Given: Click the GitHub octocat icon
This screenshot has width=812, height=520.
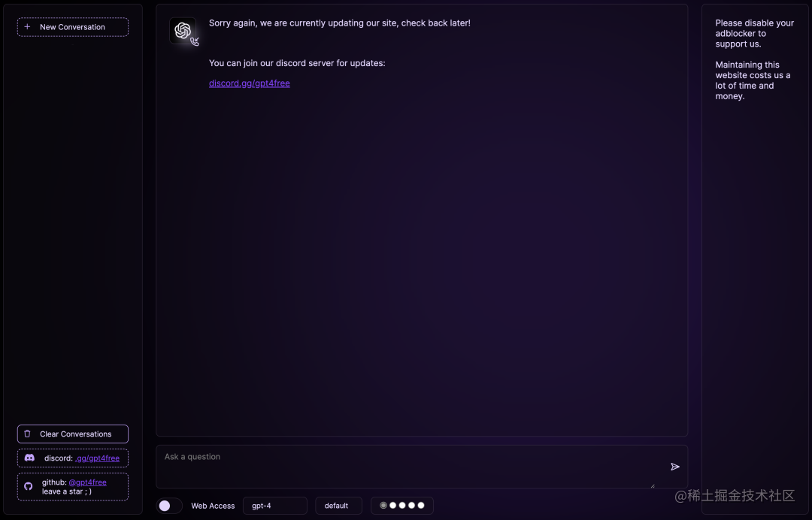Looking at the screenshot, I should (29, 486).
